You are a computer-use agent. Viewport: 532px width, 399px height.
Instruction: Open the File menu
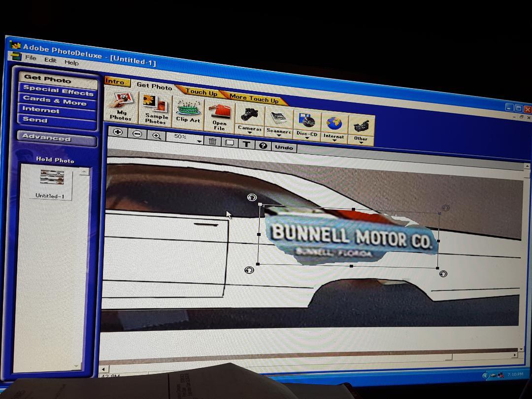click(31, 58)
